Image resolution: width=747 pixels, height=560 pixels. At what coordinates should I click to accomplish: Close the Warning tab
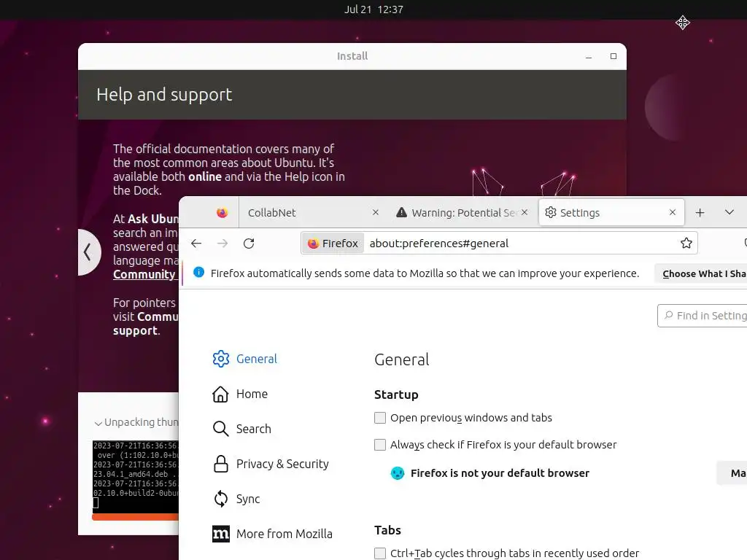pyautogui.click(x=525, y=212)
